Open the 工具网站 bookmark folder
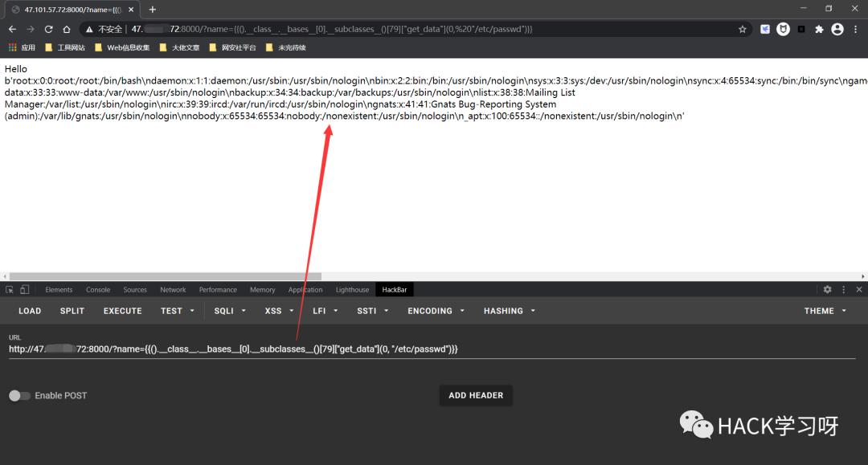 point(65,47)
